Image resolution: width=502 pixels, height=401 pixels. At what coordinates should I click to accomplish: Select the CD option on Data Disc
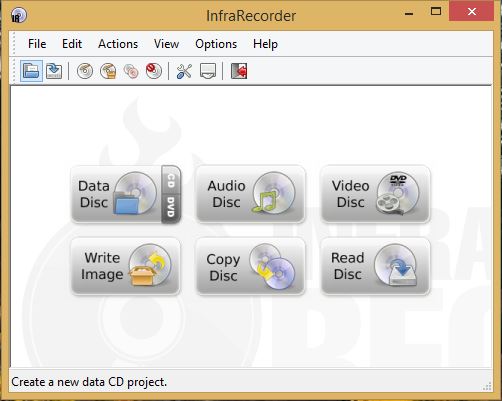pos(171,180)
